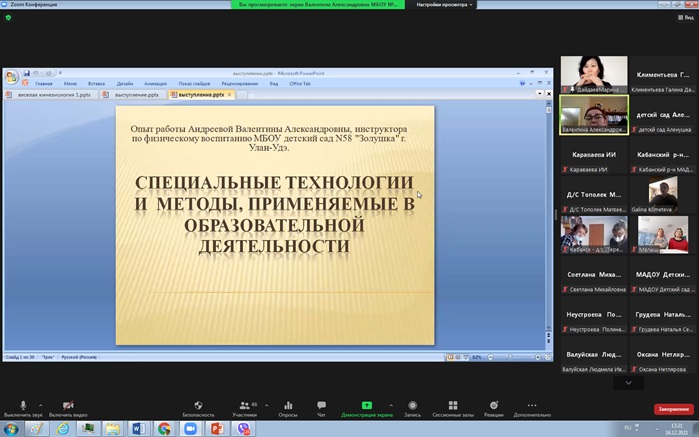Viewport: 699px width, 437px height.
Task: Open the Дизайн ribbon tab
Action: [x=124, y=84]
